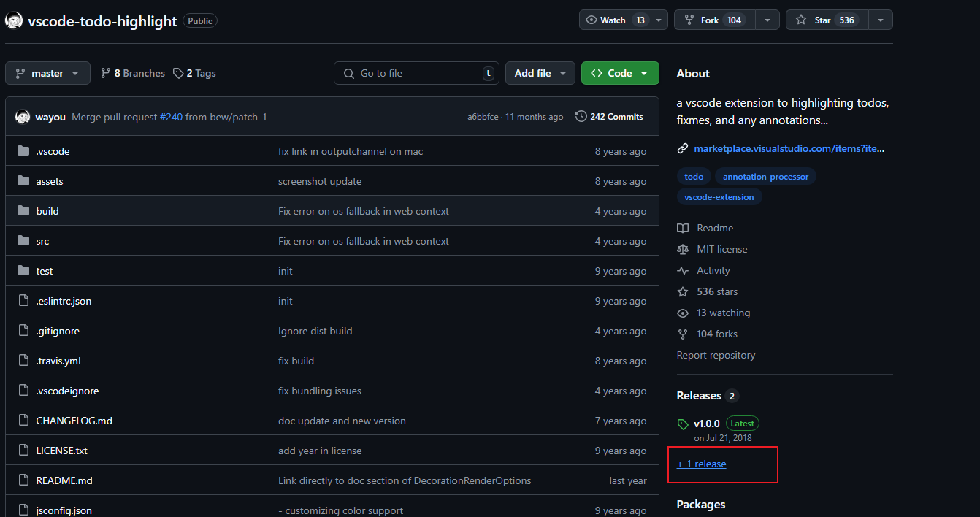Open the .vscode folder name

pos(53,151)
